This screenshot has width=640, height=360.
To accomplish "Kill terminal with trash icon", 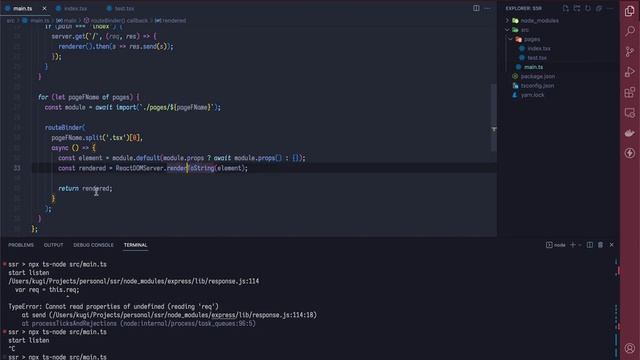I will point(600,245).
